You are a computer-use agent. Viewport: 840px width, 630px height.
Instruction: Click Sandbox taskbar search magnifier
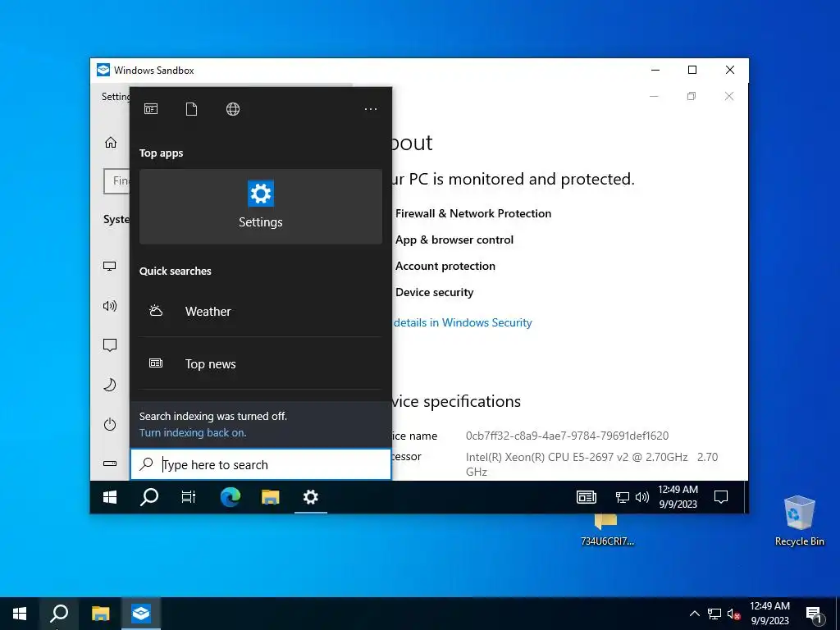149,497
